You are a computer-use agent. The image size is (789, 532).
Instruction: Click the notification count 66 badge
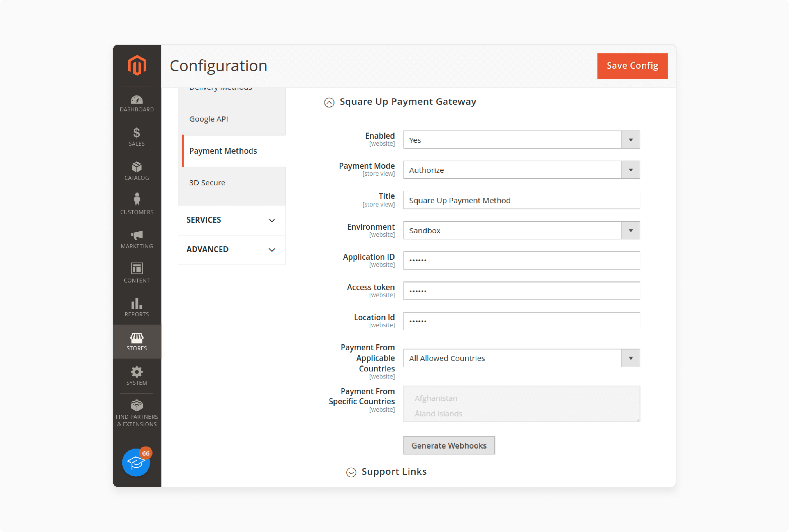coord(146,453)
